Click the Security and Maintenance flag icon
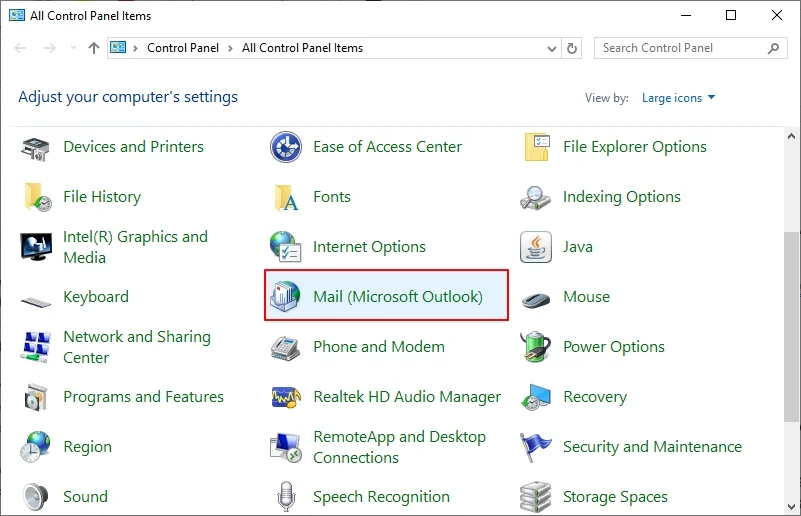This screenshot has width=801, height=516. click(537, 447)
